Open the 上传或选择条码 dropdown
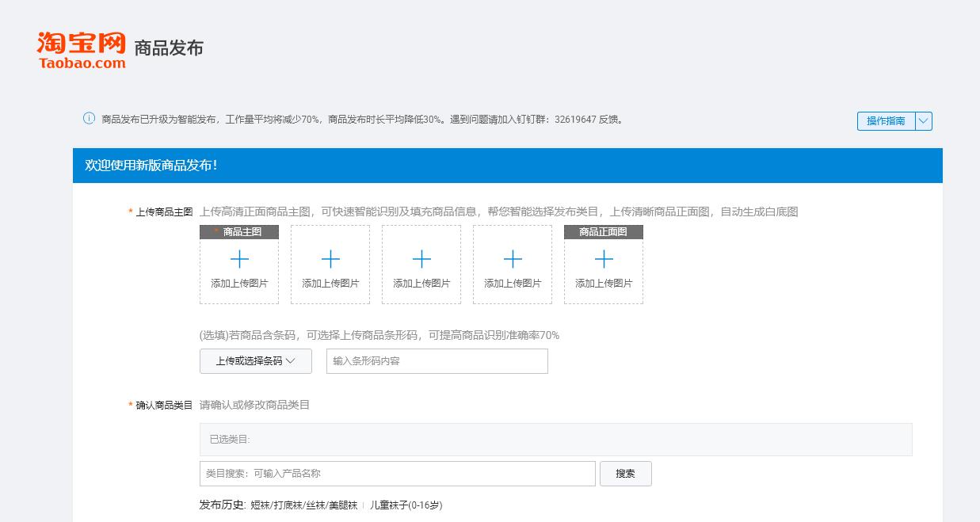Image resolution: width=980 pixels, height=522 pixels. pos(255,360)
